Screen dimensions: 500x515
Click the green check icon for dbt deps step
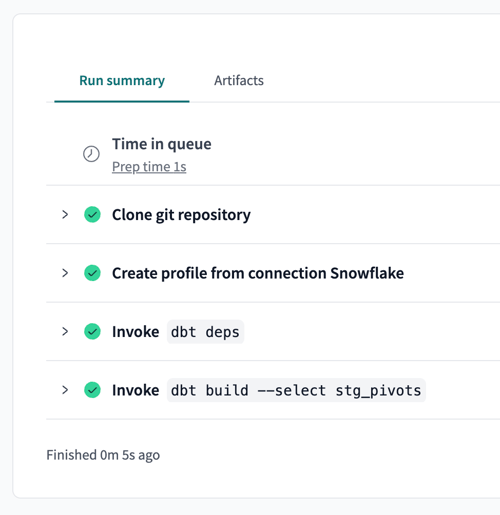(92, 331)
